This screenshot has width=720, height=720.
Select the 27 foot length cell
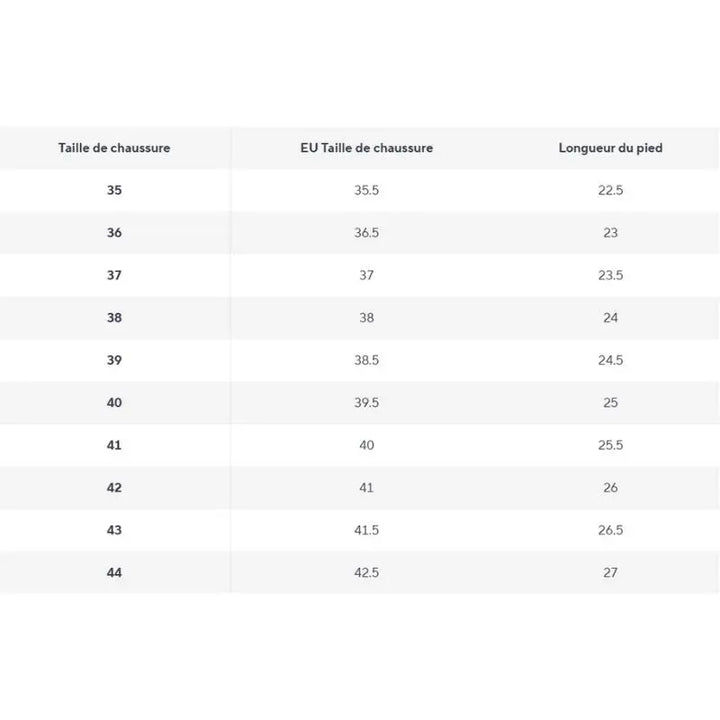610,573
